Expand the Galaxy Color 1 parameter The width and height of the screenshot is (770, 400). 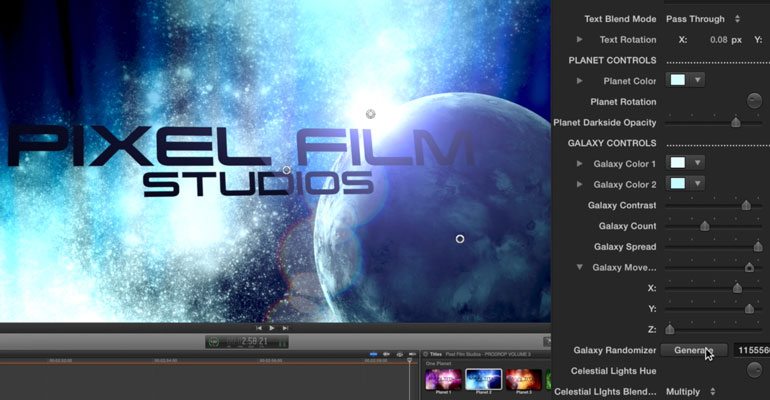click(x=579, y=163)
